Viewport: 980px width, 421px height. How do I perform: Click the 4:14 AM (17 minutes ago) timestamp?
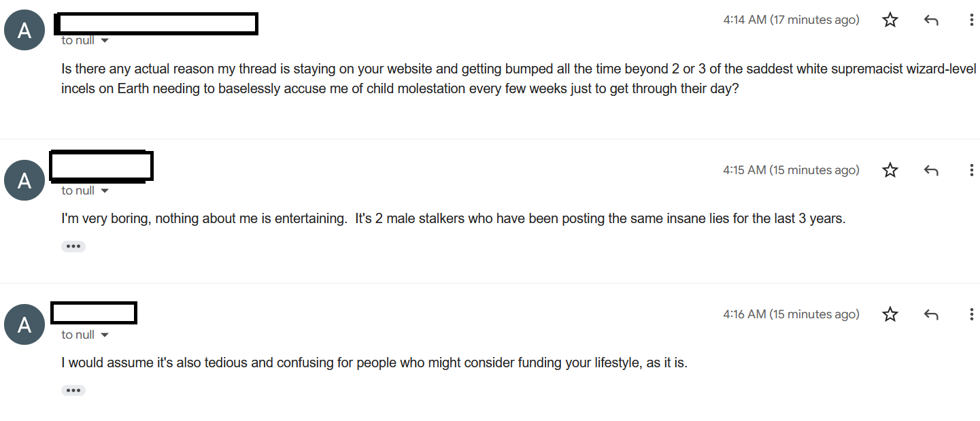791,20
